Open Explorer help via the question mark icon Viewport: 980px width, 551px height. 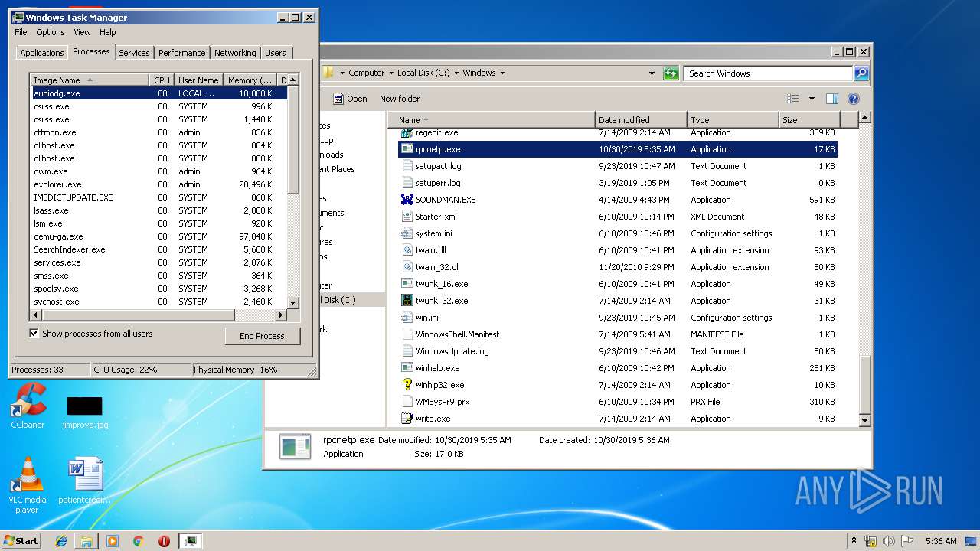[x=854, y=99]
